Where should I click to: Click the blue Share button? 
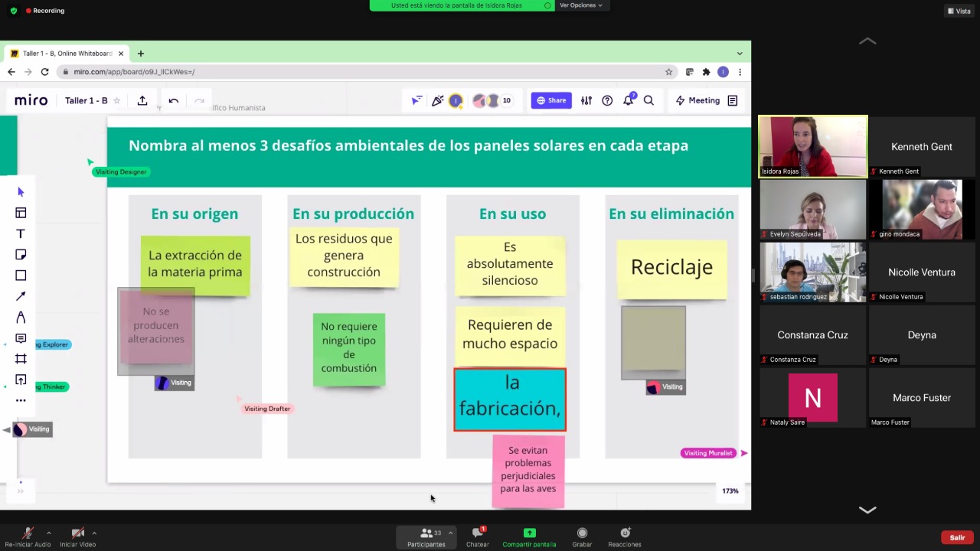pos(551,100)
